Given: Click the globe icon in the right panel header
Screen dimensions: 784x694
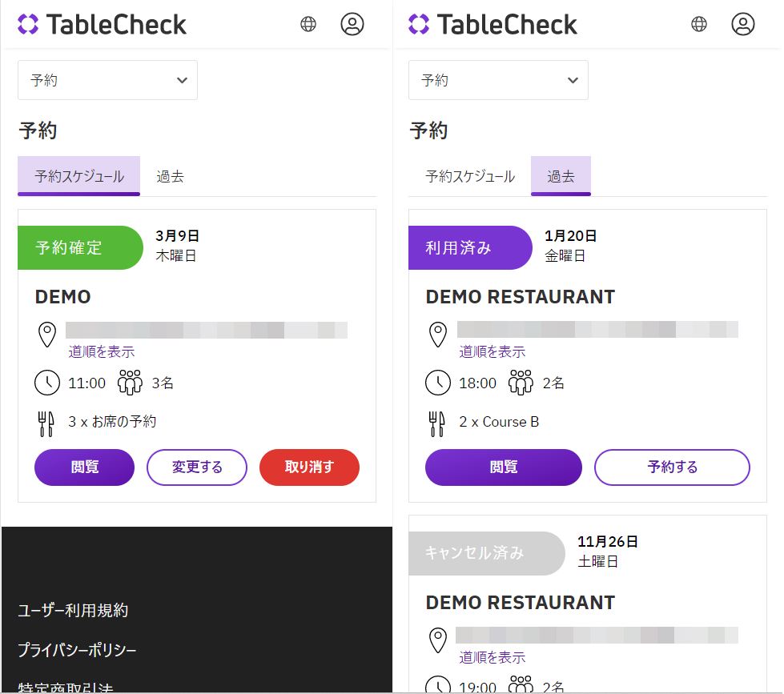Looking at the screenshot, I should [698, 24].
